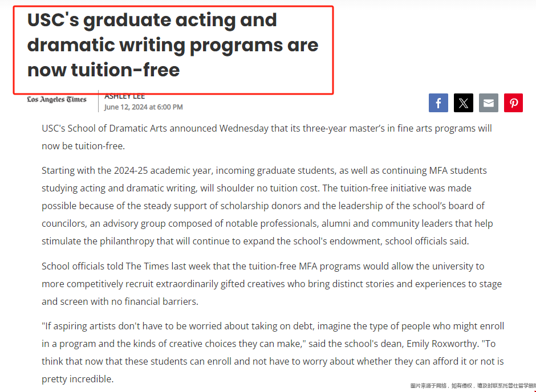Click the paragraph starting 'Starting with the 2024-25'
The image size is (536, 392).
267,206
